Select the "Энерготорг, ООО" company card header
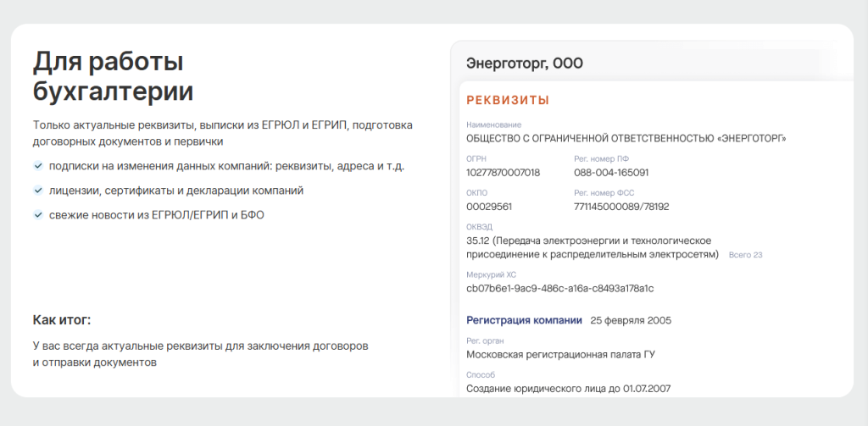The image size is (868, 426). coord(525,64)
